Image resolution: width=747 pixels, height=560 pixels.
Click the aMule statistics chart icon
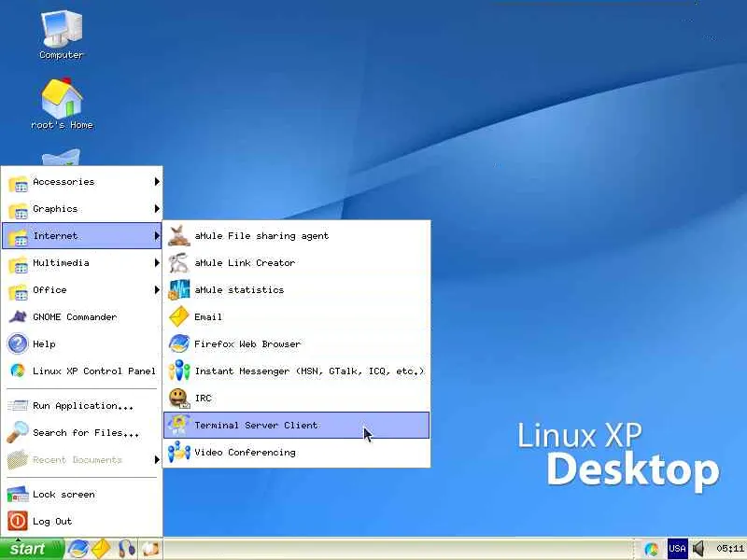179,290
